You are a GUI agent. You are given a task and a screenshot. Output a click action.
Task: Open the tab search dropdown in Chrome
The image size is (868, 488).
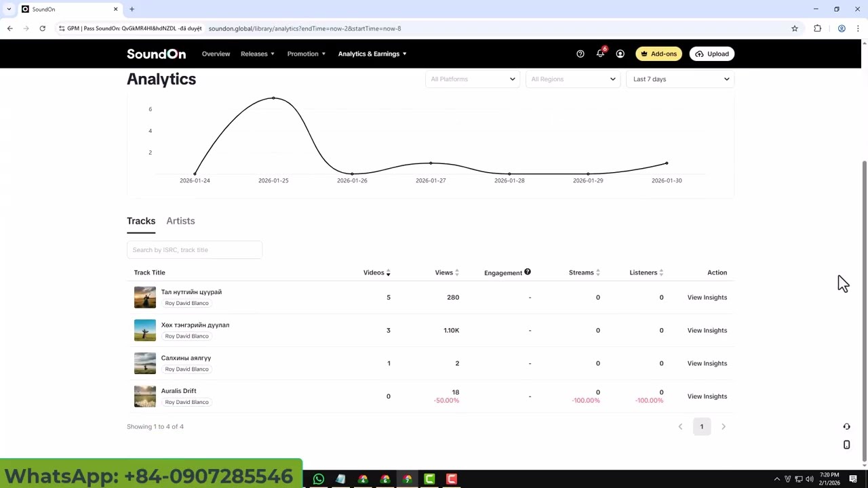(9, 9)
